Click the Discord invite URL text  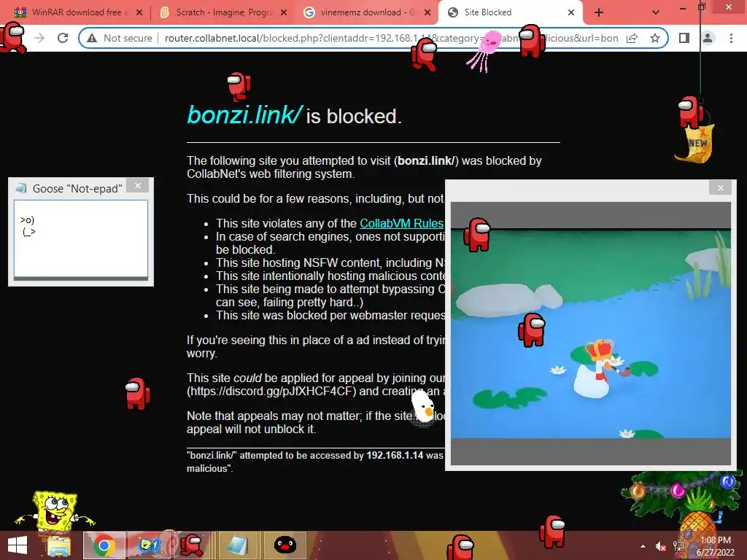click(x=271, y=391)
